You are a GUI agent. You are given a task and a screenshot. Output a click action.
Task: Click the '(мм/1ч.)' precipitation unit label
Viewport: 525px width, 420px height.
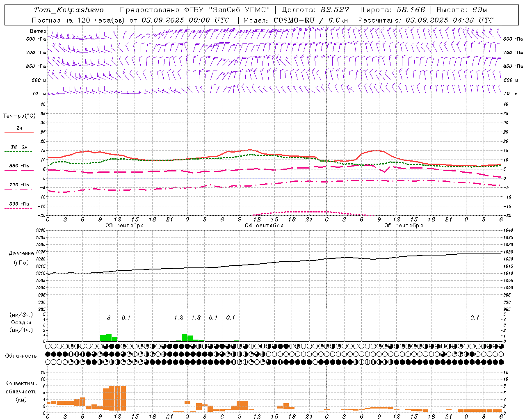click(21, 330)
